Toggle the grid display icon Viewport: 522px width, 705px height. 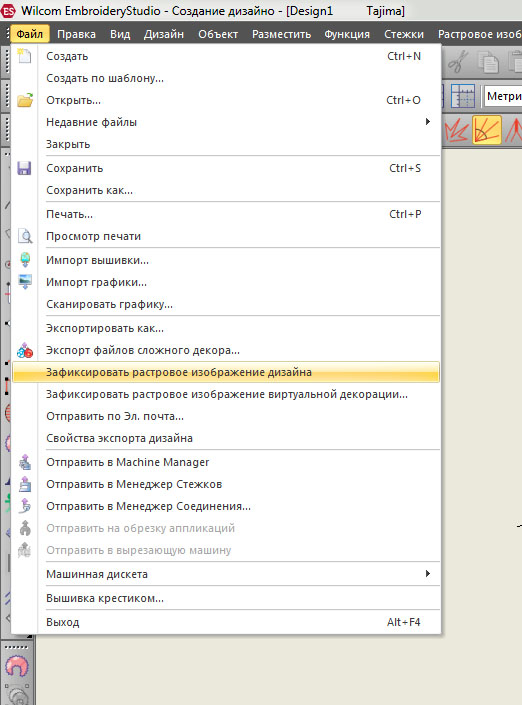coord(463,96)
